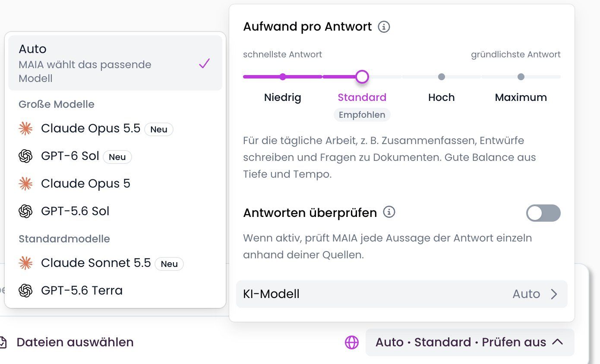Click the Neu badge on Claude Opus 5.5
Viewport: 600px width, 364px height.
point(159,129)
